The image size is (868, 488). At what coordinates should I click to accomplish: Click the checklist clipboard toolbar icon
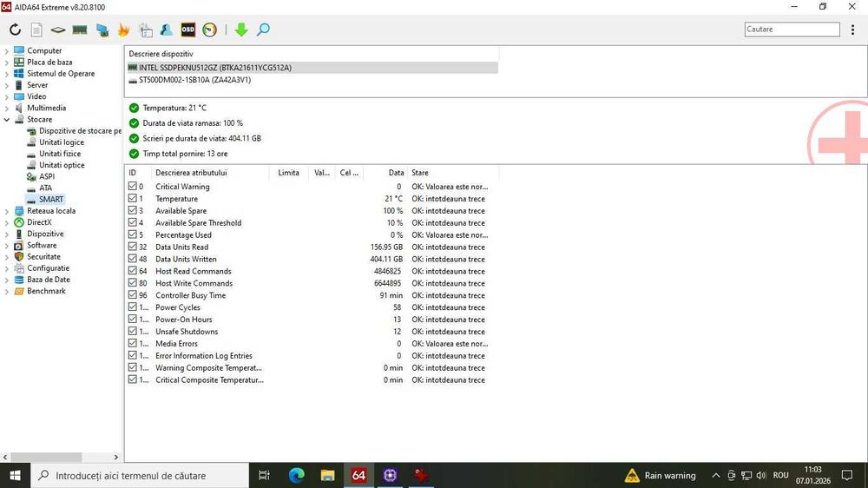coord(146,30)
